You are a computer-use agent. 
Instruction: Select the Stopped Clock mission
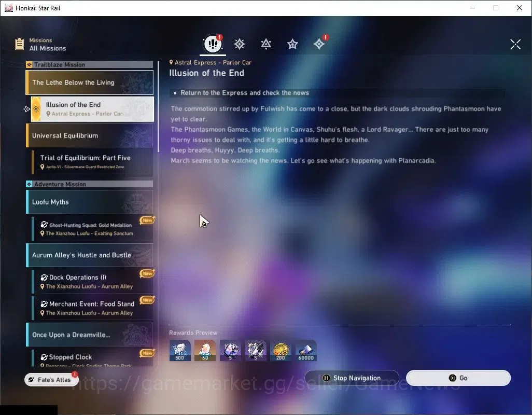pos(92,358)
